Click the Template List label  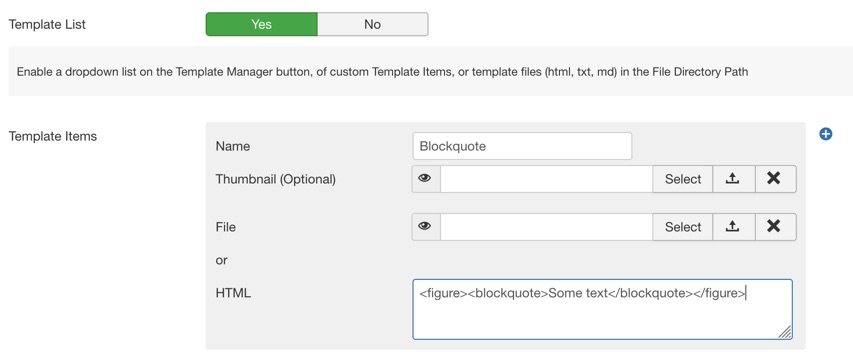(x=47, y=24)
